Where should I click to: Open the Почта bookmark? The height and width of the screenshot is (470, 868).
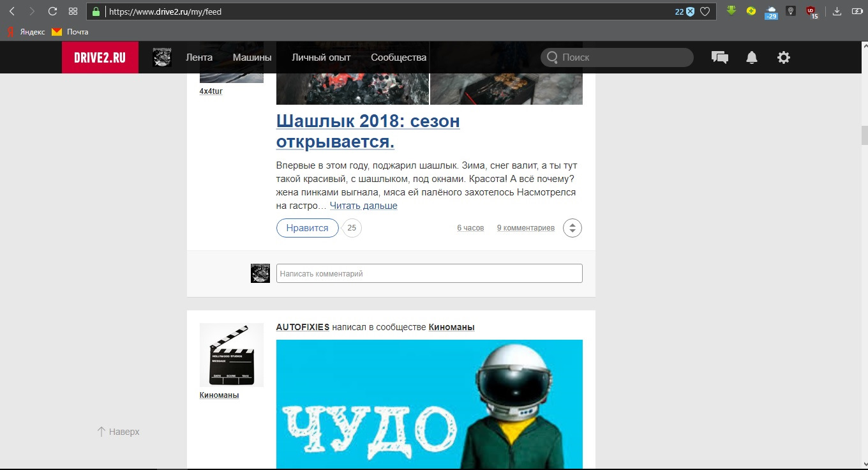[x=70, y=31]
